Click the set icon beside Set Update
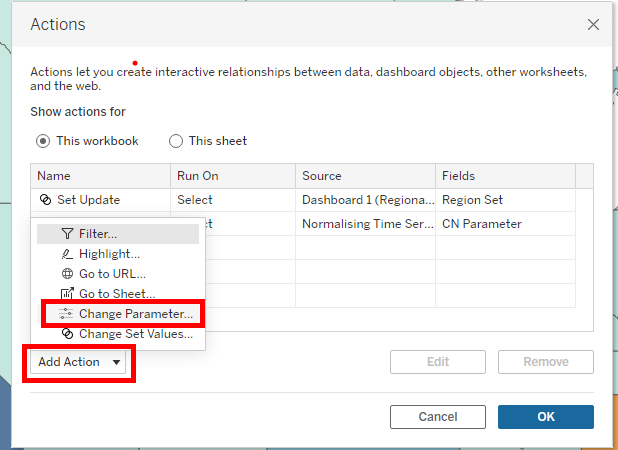The height and width of the screenshot is (450, 618). [45, 200]
